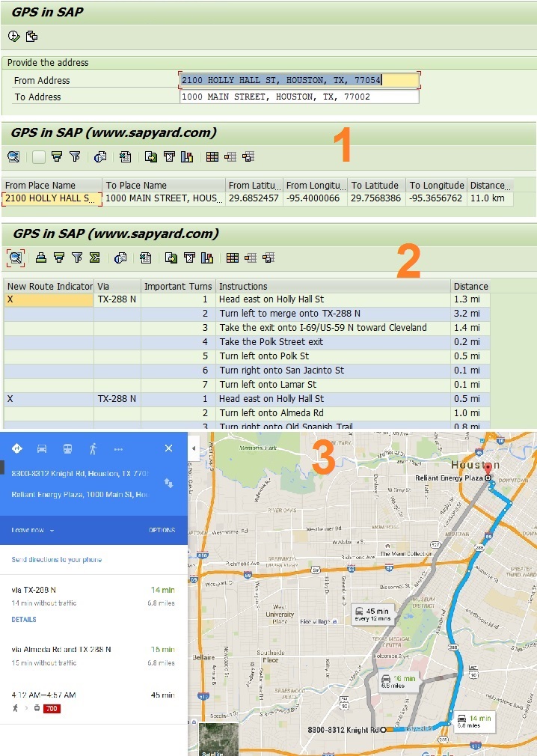Save layout in distance result toolbar
Screen dimensions: 537x756
[248, 156]
